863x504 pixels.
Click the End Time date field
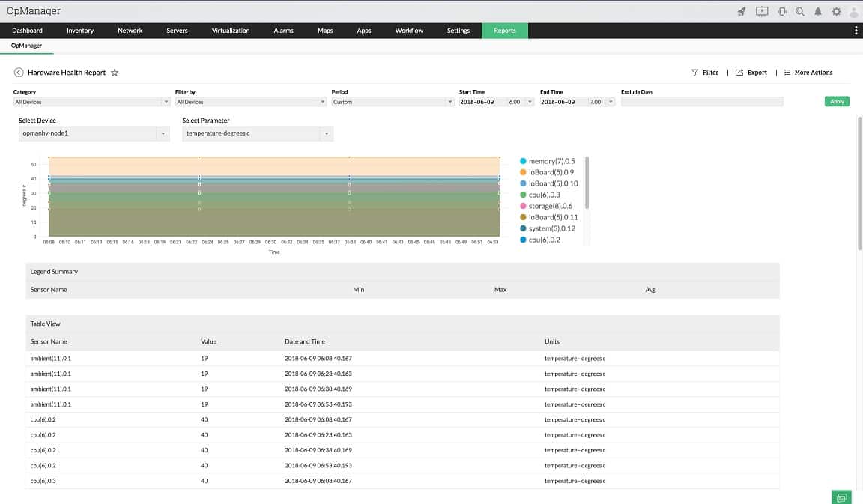pos(563,102)
